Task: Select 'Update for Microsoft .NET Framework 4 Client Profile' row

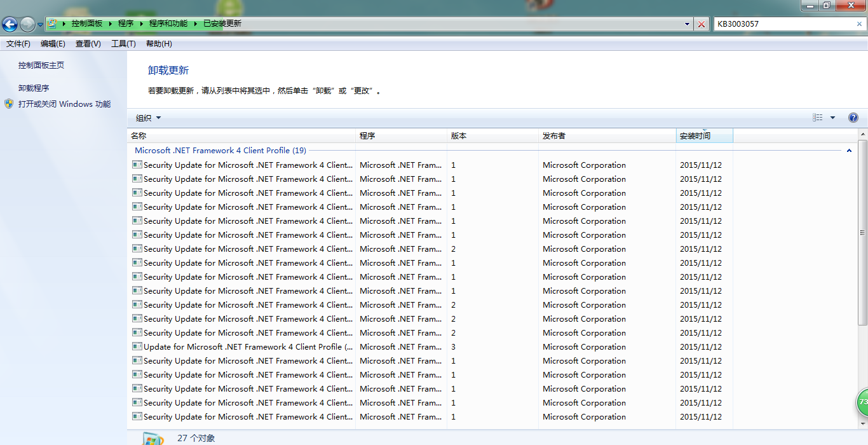Action: click(430, 347)
